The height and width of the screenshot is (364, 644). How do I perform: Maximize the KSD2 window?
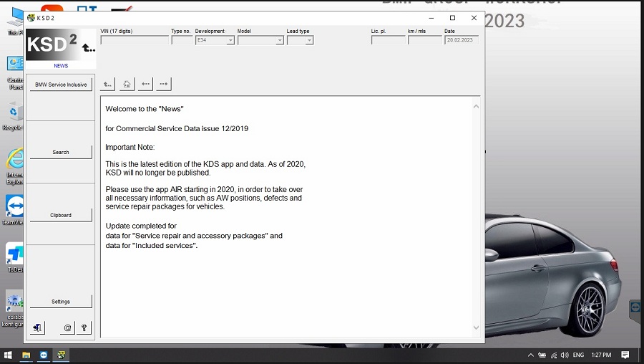click(452, 18)
